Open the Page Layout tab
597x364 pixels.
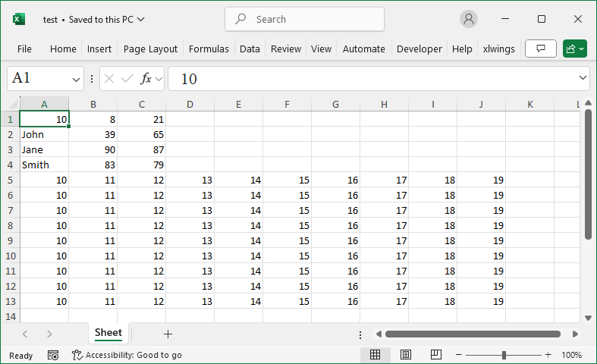click(150, 49)
